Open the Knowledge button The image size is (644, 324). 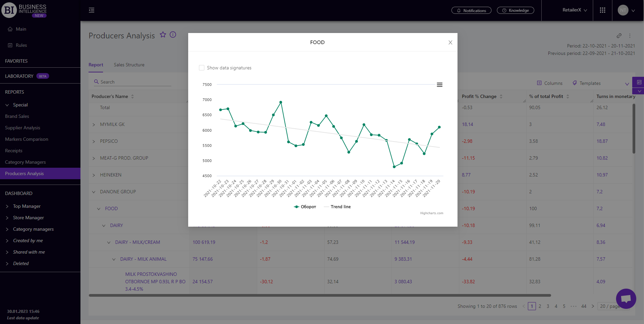(x=515, y=10)
